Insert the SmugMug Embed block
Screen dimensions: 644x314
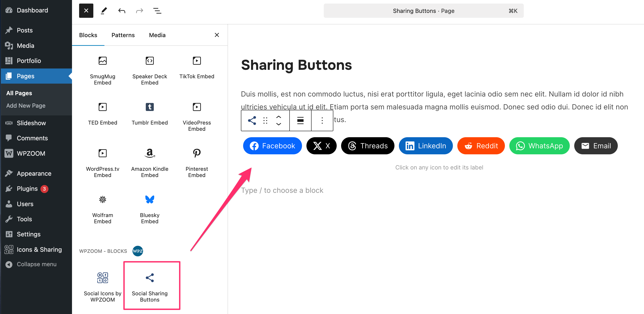click(102, 71)
